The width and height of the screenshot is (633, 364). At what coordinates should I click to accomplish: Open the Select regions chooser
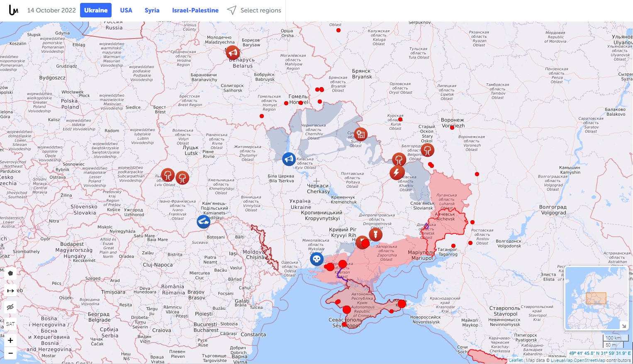click(x=254, y=10)
